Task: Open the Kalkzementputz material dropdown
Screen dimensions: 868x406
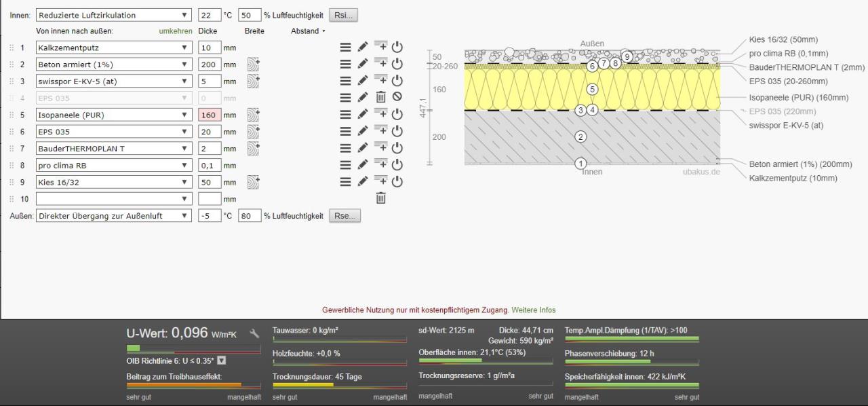Action: (114, 48)
